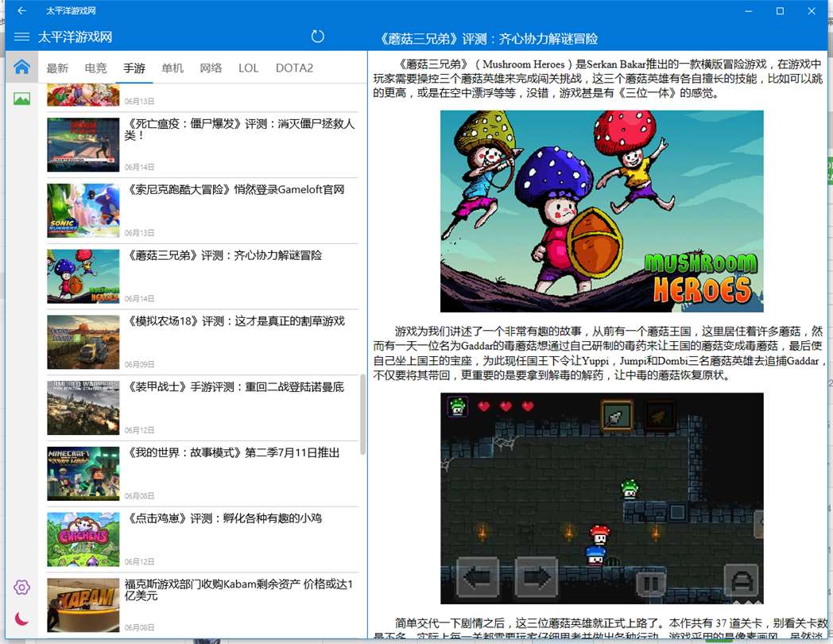Open the DOTA2 tab
The image size is (833, 644).
coord(294,68)
